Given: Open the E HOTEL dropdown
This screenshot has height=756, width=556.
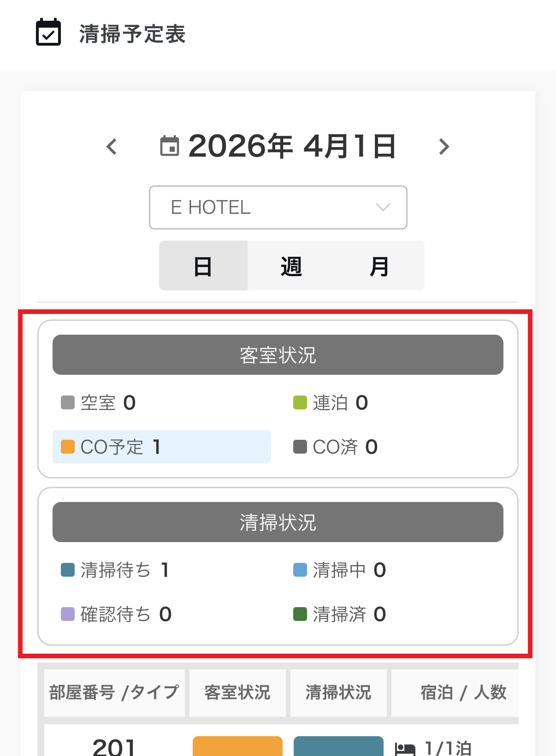Looking at the screenshot, I should (x=278, y=207).
